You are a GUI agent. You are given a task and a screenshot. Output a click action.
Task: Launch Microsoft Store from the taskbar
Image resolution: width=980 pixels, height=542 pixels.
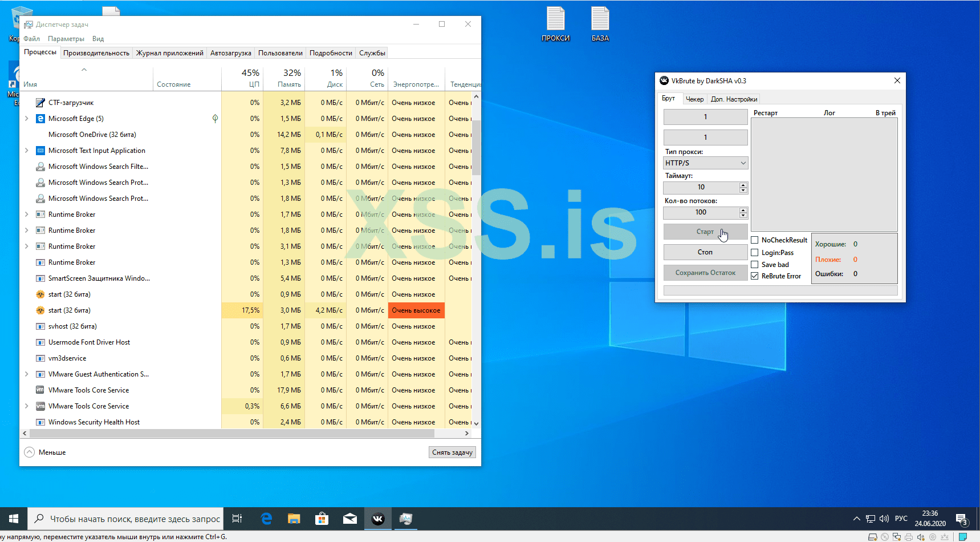322,519
